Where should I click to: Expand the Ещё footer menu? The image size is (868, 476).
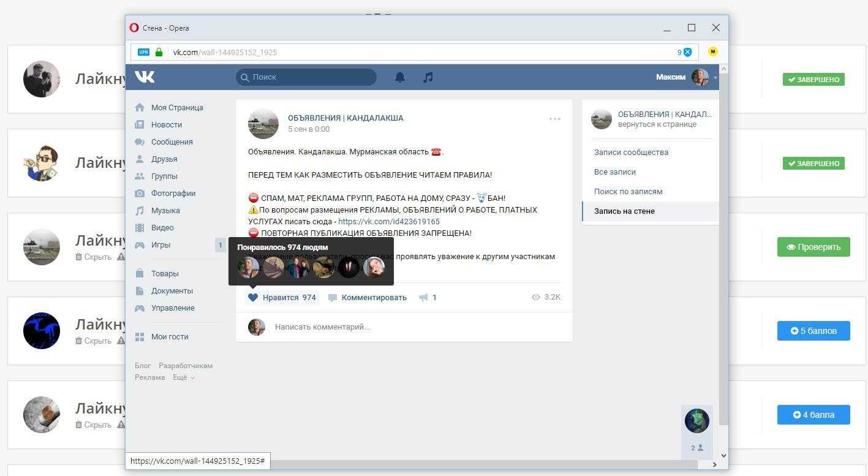click(183, 377)
